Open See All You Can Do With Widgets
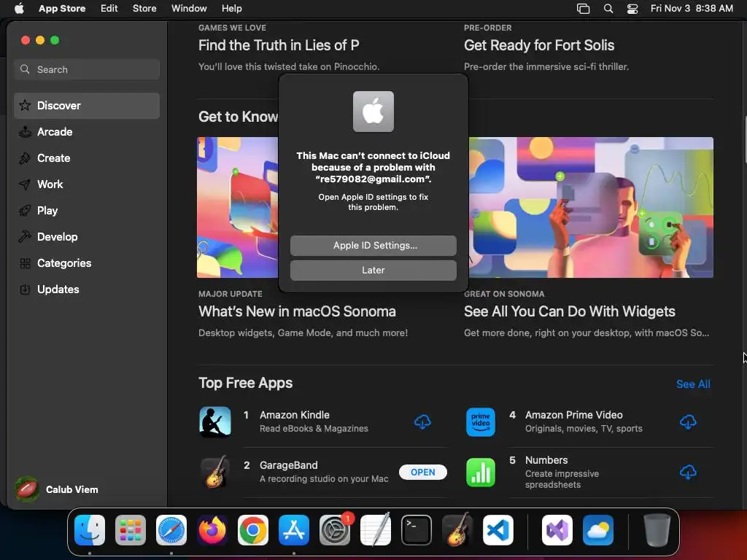747x560 pixels. tap(570, 311)
